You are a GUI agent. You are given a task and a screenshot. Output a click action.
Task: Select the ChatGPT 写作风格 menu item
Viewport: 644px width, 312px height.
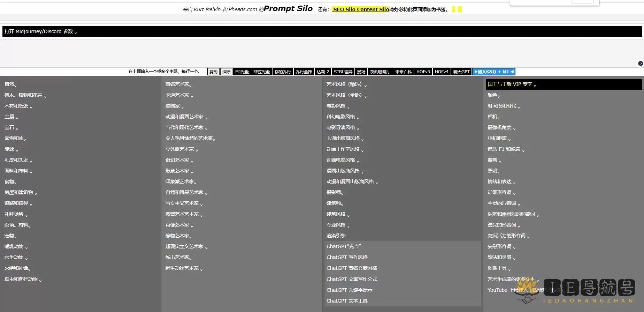click(347, 257)
